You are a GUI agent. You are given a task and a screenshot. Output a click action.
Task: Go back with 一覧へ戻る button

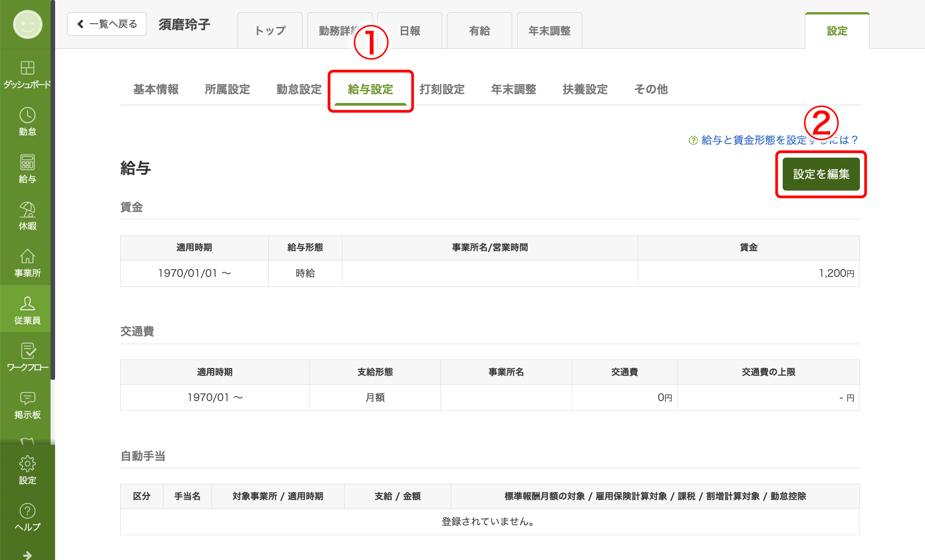[107, 24]
